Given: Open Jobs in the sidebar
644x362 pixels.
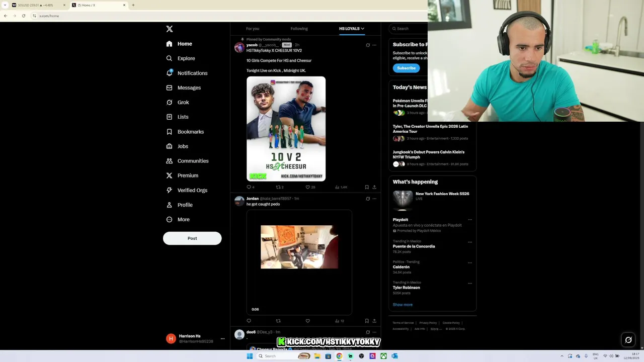Looking at the screenshot, I should click(177, 146).
